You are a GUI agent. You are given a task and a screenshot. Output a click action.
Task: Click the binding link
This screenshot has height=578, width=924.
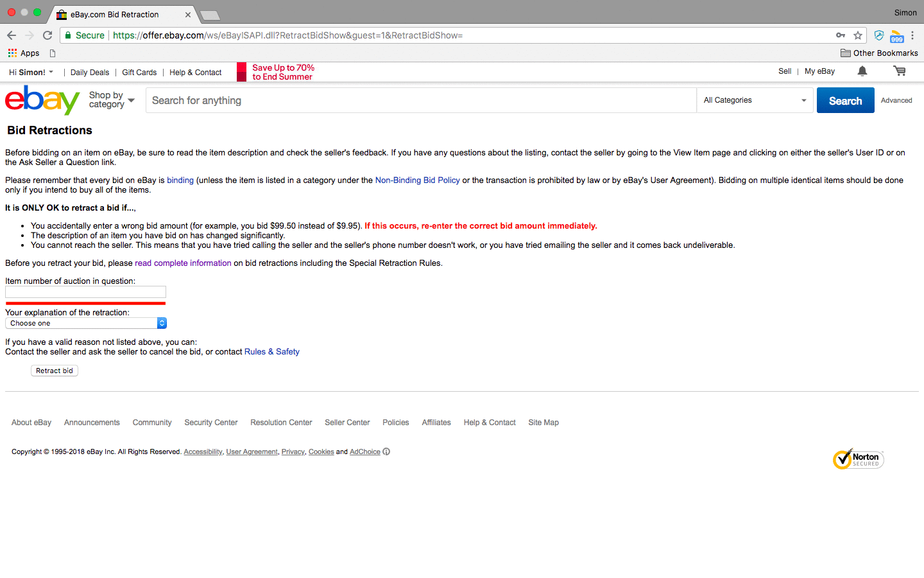click(180, 180)
